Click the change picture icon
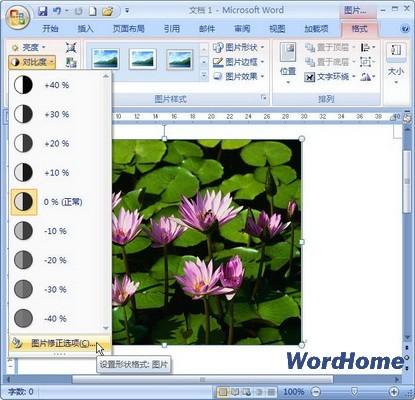This screenshot has width=415, height=400. (71, 63)
